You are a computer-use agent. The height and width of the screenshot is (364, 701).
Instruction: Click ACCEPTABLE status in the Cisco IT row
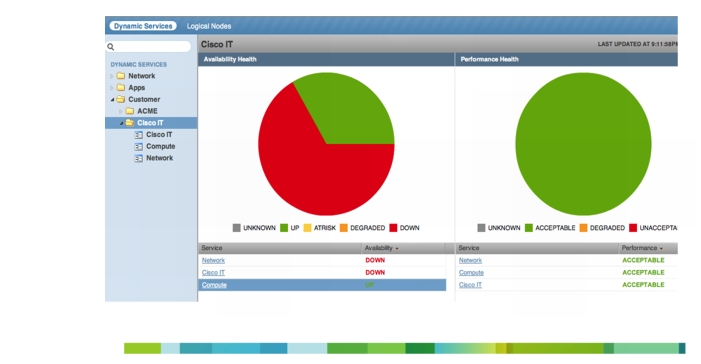(643, 285)
